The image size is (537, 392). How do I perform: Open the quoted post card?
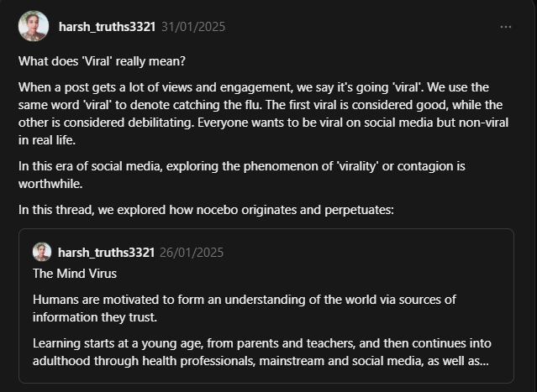click(x=266, y=306)
